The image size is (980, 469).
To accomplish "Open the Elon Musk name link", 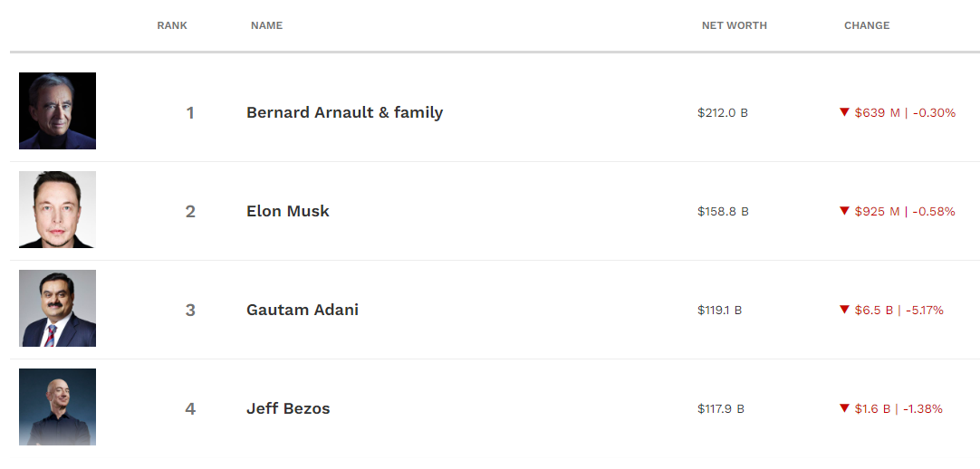I will click(288, 212).
